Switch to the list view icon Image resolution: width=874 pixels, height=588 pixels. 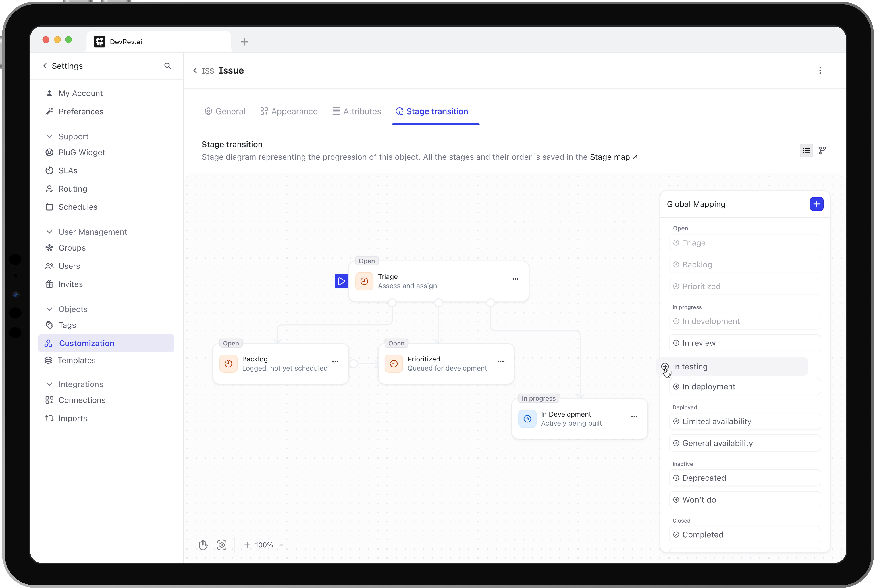[807, 151]
